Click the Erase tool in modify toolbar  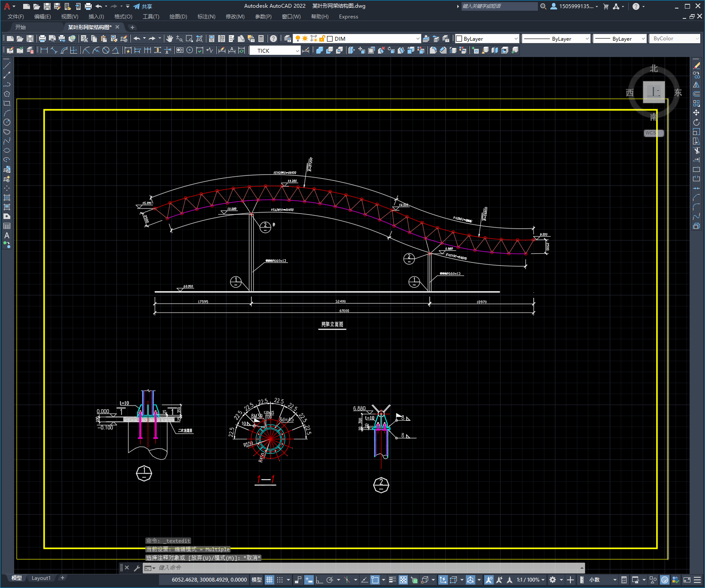click(696, 66)
